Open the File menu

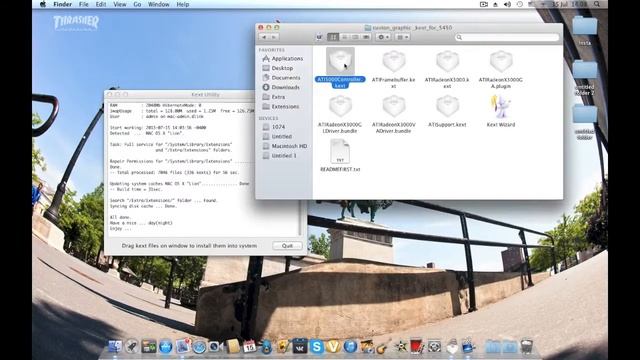click(x=84, y=4)
